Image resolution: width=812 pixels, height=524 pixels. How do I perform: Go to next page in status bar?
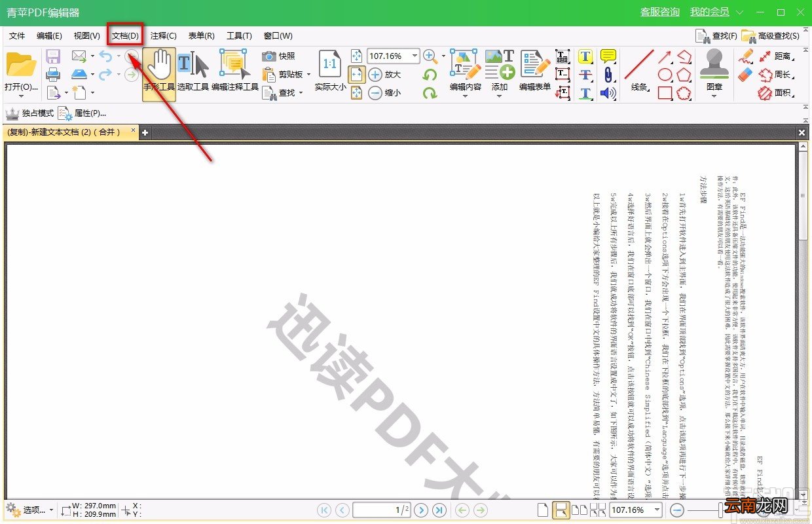pyautogui.click(x=421, y=510)
